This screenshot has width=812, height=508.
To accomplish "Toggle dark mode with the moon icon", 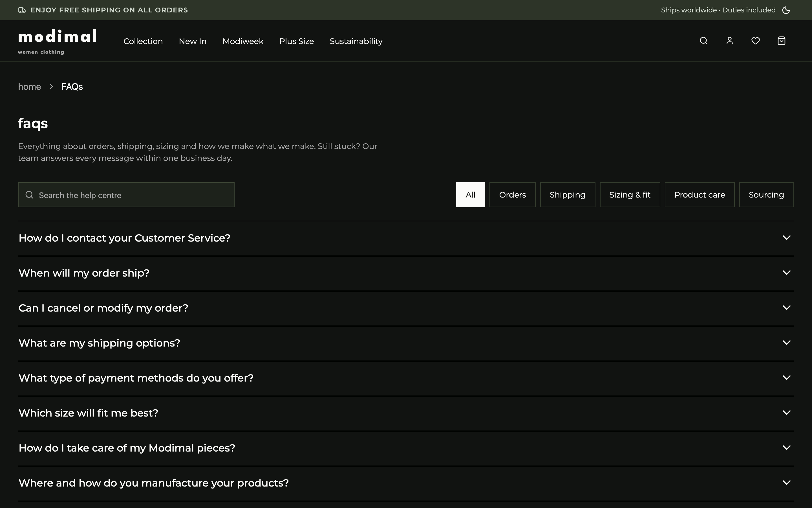I will [786, 10].
